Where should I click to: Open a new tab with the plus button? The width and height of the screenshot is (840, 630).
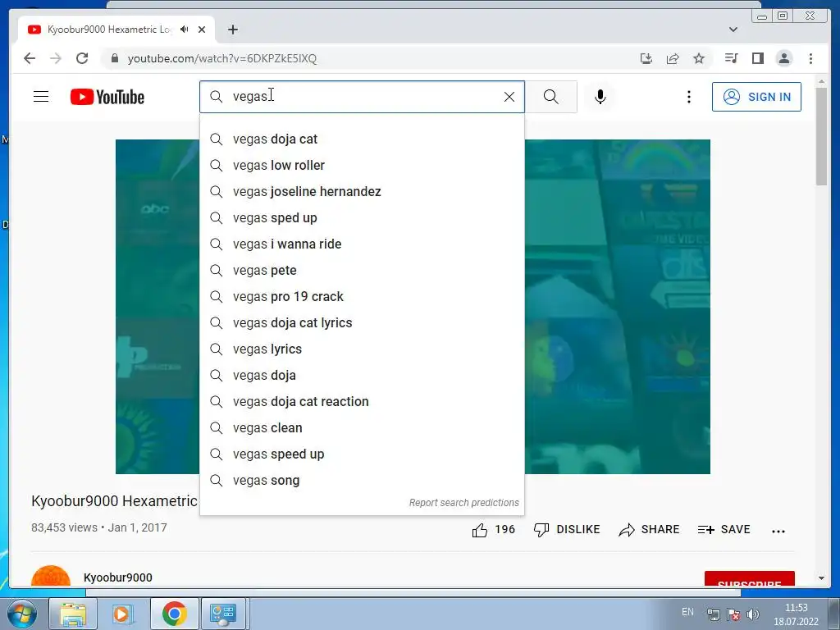coord(232,30)
